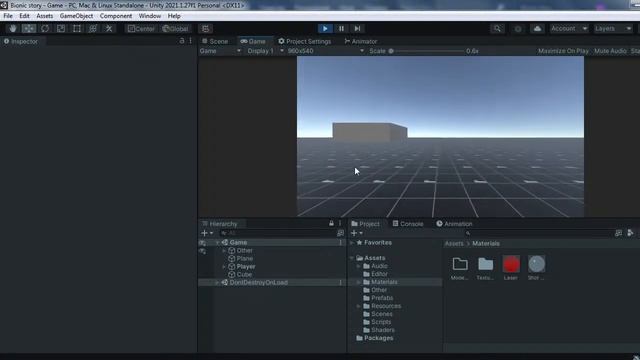Select the custom editor tools icon
The image size is (640, 360).
[109, 29]
